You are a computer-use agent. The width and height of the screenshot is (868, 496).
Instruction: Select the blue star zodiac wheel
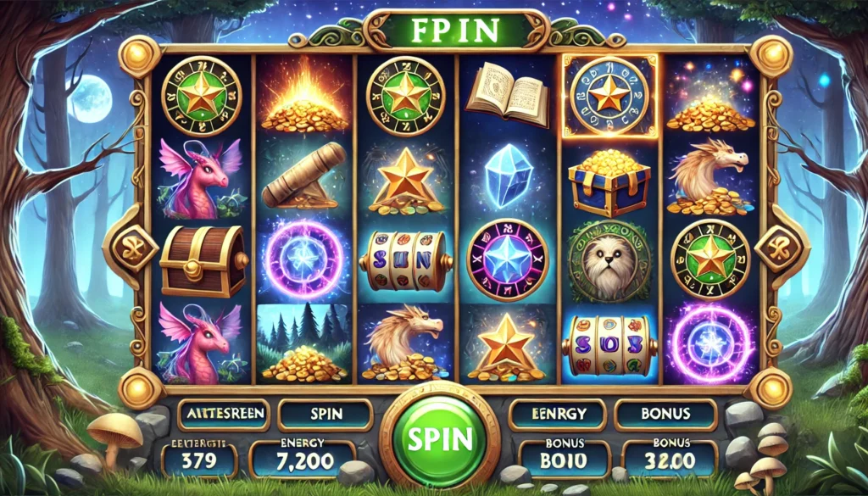(x=507, y=259)
